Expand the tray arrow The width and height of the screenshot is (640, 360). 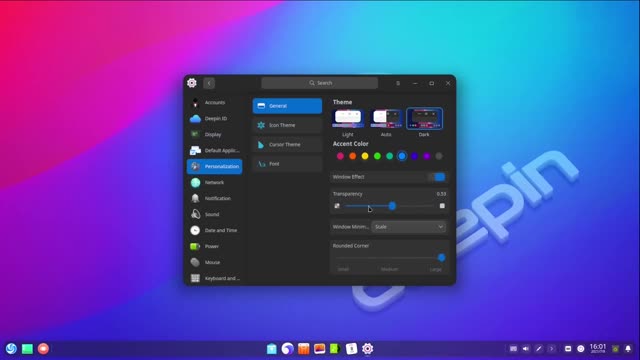click(x=552, y=349)
